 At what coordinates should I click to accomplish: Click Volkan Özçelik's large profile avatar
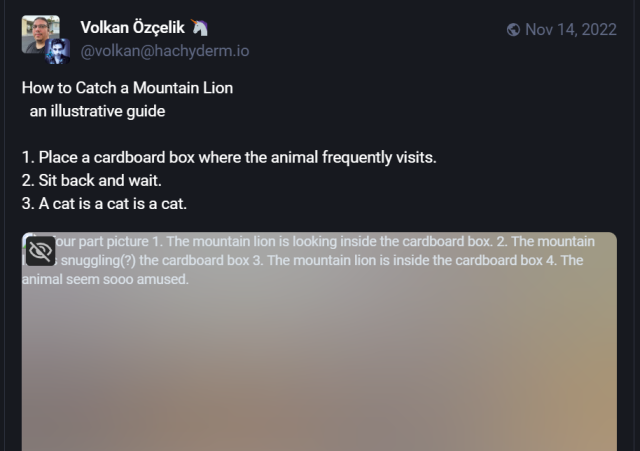point(39,33)
